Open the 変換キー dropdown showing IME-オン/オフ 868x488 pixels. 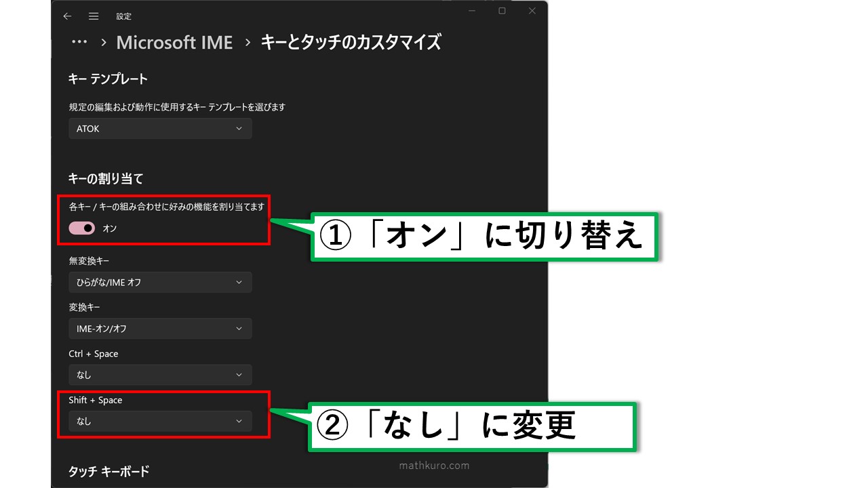(x=160, y=329)
